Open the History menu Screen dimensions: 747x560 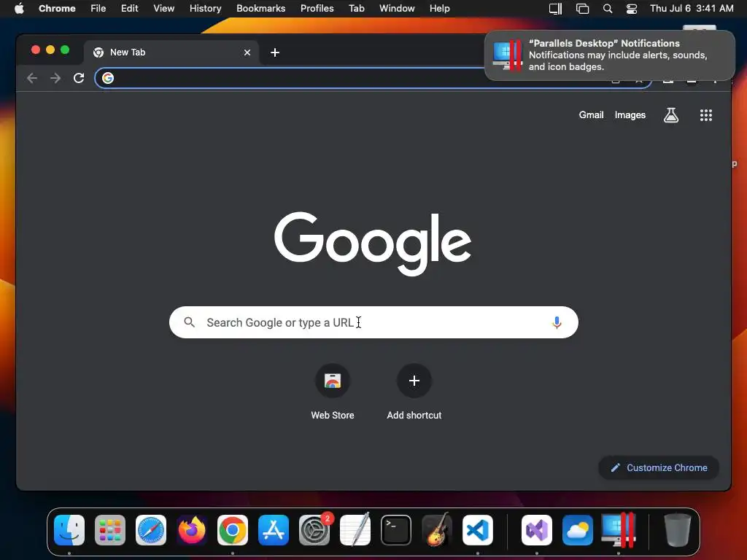pyautogui.click(x=205, y=8)
